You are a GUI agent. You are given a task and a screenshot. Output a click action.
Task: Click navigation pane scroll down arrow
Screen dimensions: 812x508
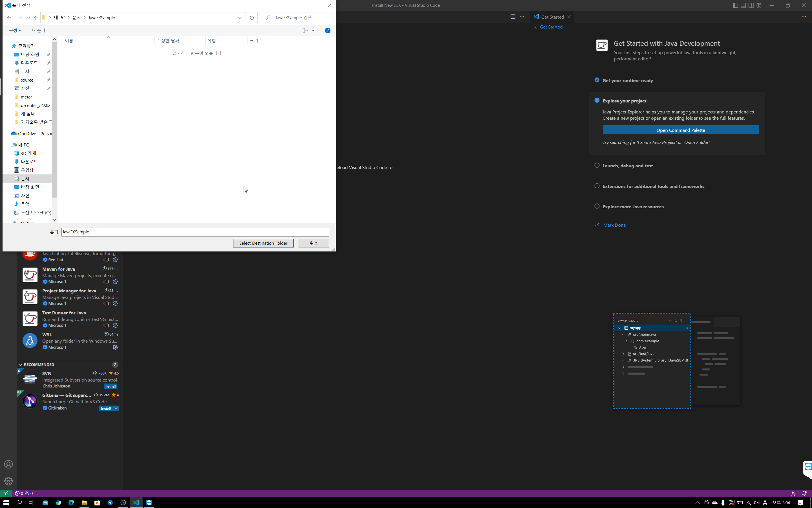54,219
